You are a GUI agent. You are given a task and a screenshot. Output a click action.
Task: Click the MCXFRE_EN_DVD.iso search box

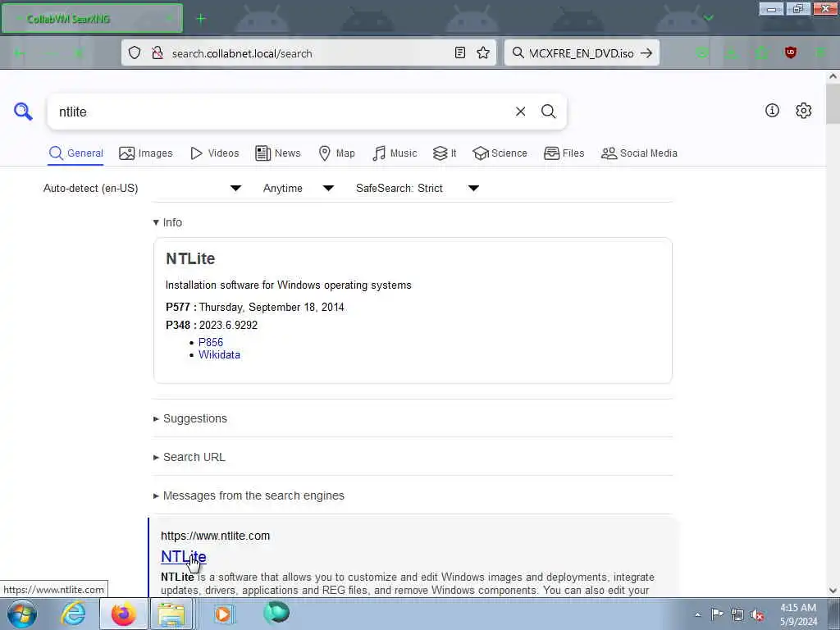pos(582,53)
